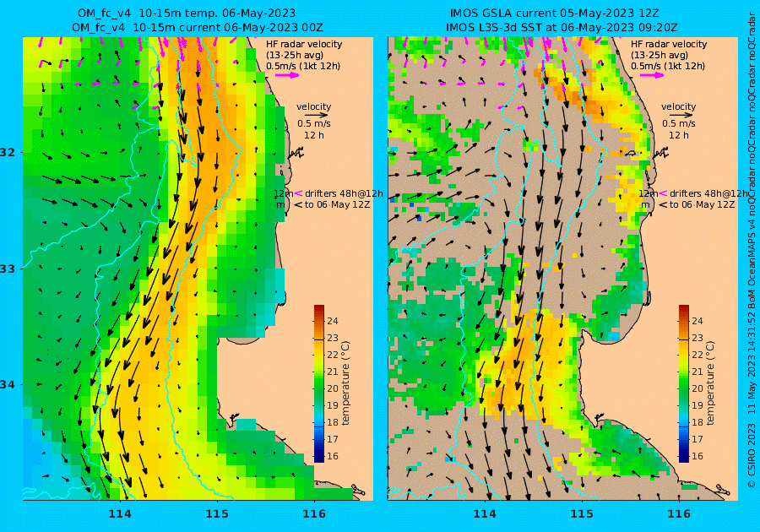The image size is (760, 532).
Task: Click the '19' tick on right map color bar
Action: tap(697, 405)
